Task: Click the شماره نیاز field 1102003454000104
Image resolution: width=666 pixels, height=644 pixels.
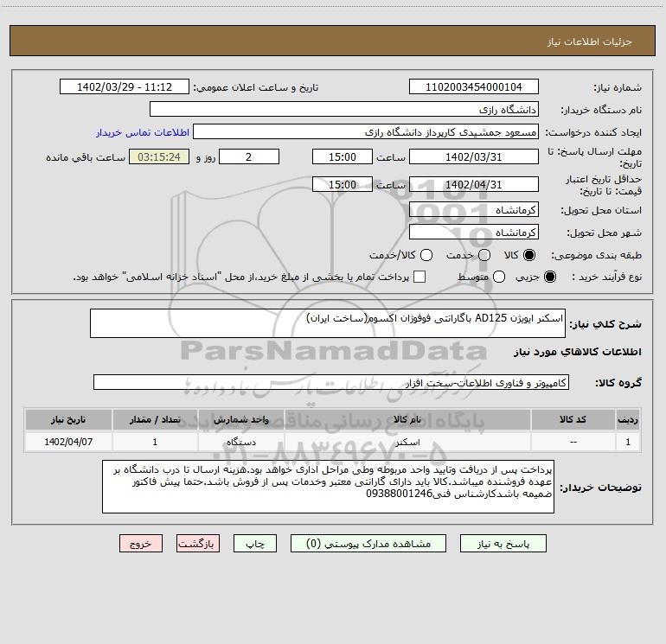Action: (x=474, y=86)
